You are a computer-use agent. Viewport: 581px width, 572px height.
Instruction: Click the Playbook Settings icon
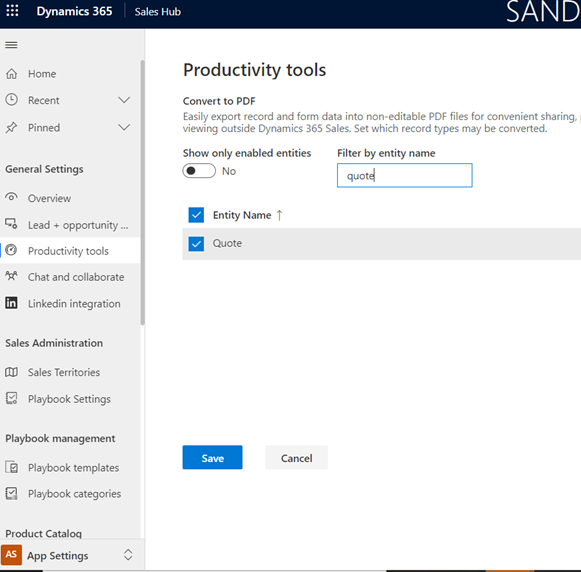click(x=11, y=398)
